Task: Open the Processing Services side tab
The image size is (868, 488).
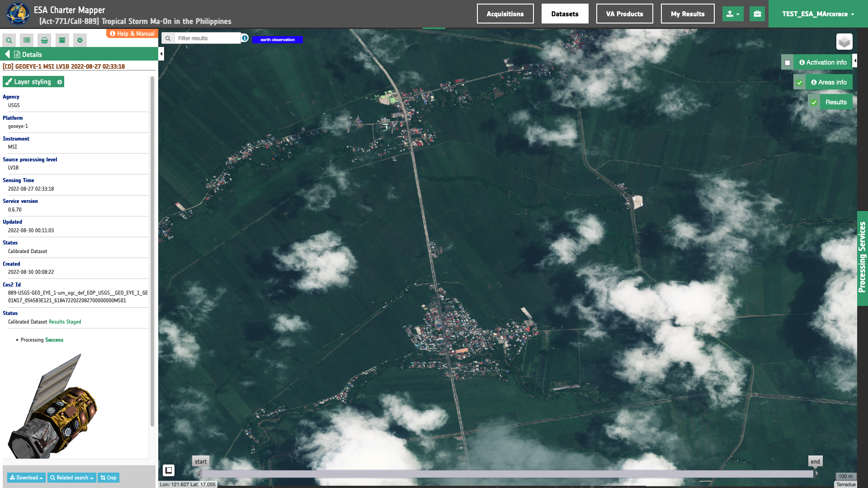Action: point(862,258)
